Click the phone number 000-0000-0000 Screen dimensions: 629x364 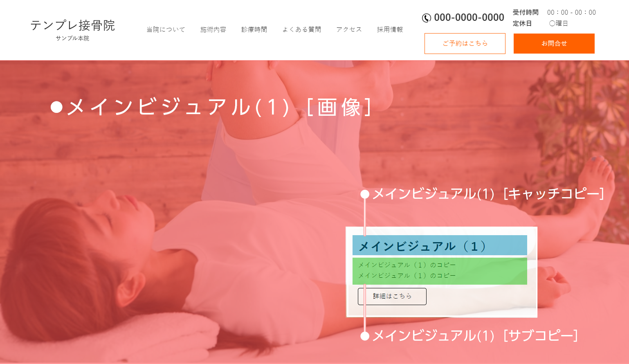(x=469, y=18)
